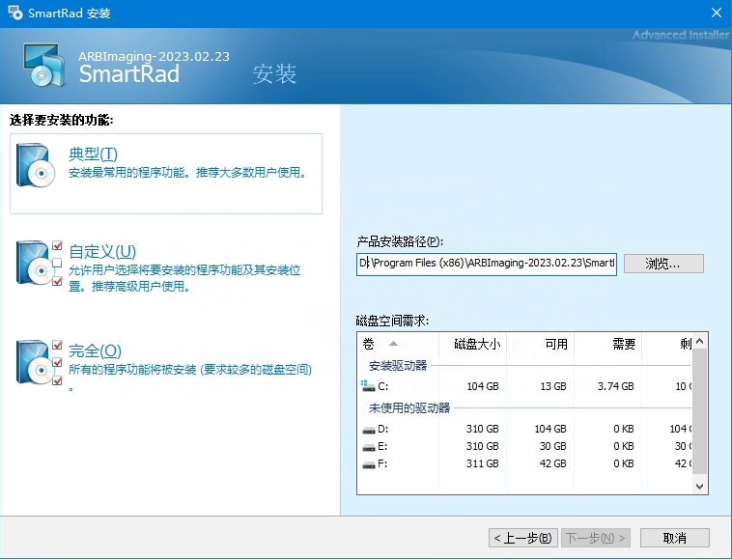Sort the disk list by 卷 column
The width and height of the screenshot is (732, 560).
point(398,345)
